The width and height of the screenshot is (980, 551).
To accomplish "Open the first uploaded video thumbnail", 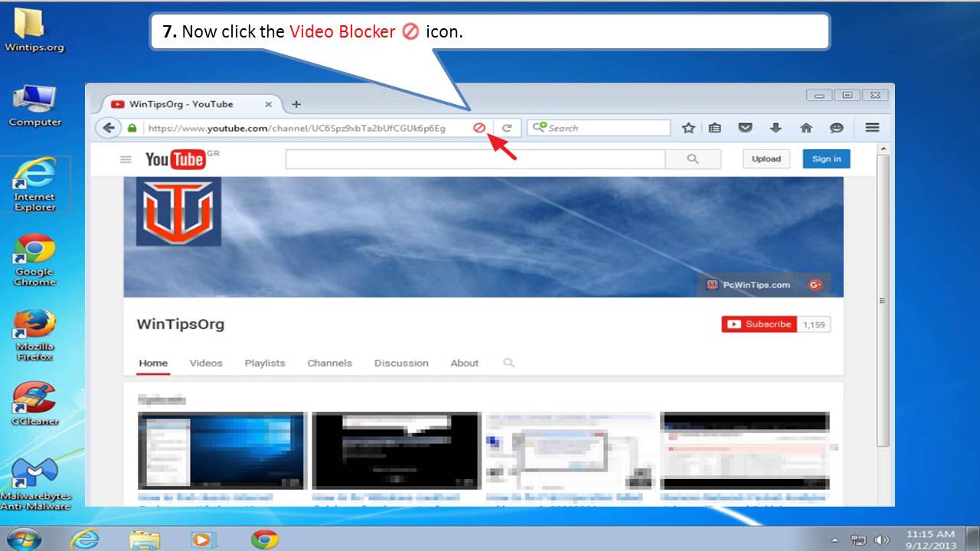I will click(x=222, y=451).
